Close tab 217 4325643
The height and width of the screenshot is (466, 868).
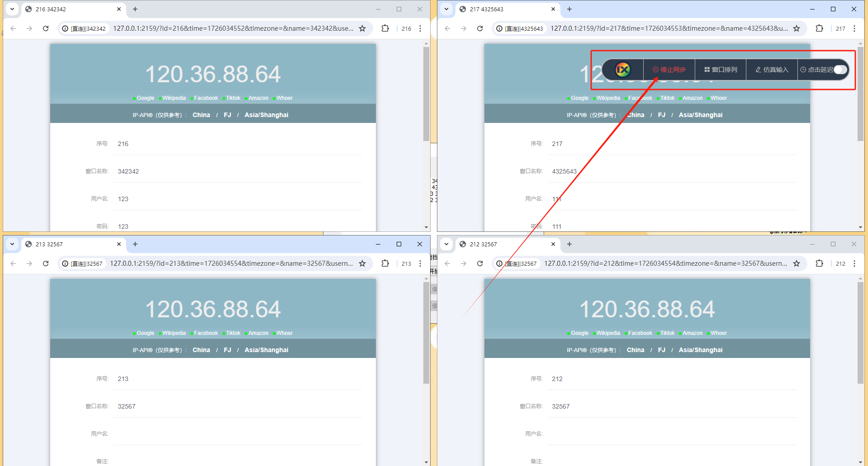pyautogui.click(x=553, y=9)
